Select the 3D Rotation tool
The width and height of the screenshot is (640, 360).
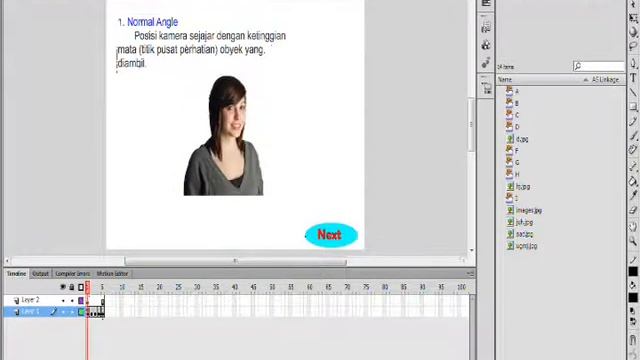click(633, 32)
